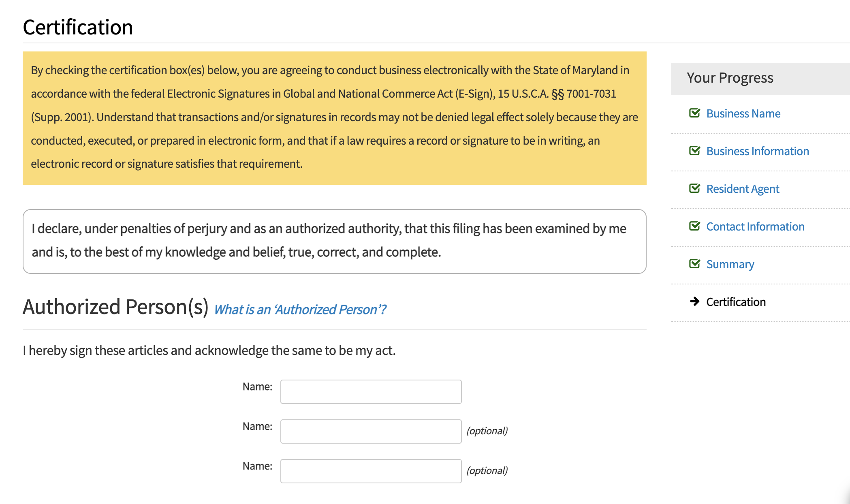The width and height of the screenshot is (850, 504).
Task: Click the Business Name checkmark icon
Action: coord(694,113)
